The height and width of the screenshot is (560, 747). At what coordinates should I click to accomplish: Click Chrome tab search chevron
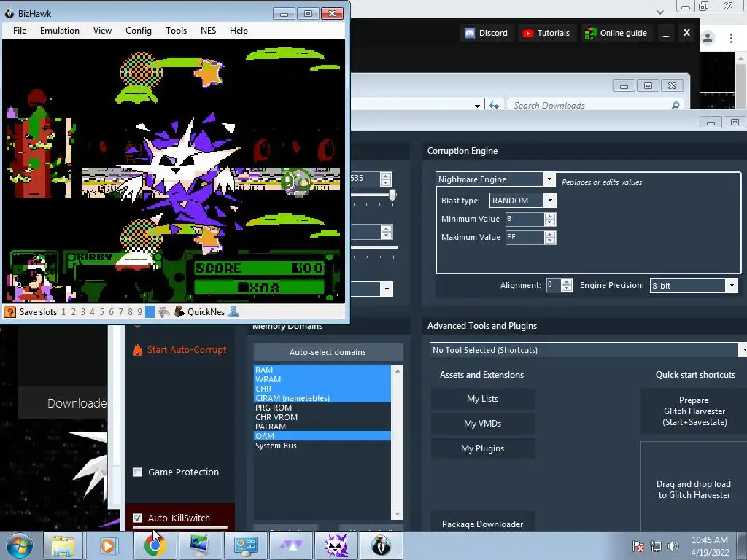[659, 12]
